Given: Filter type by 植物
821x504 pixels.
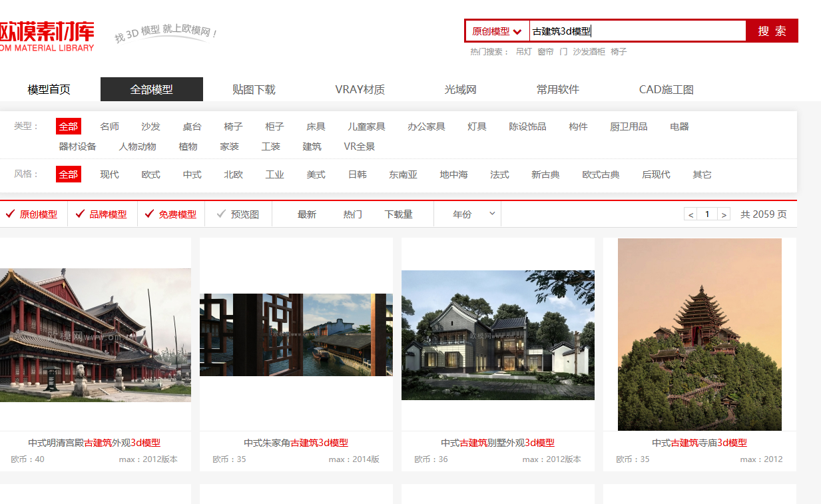Looking at the screenshot, I should pos(188,146).
